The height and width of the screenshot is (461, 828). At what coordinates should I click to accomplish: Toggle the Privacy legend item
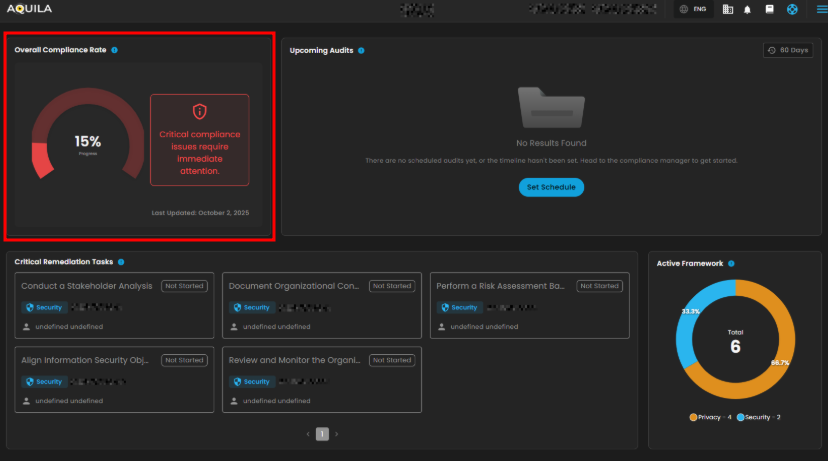pyautogui.click(x=710, y=417)
